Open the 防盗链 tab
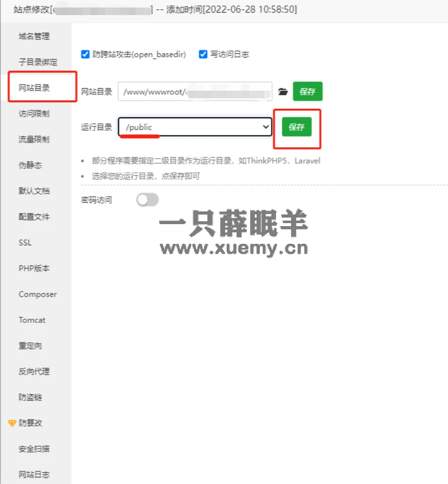This screenshot has height=484, width=448. [x=30, y=397]
